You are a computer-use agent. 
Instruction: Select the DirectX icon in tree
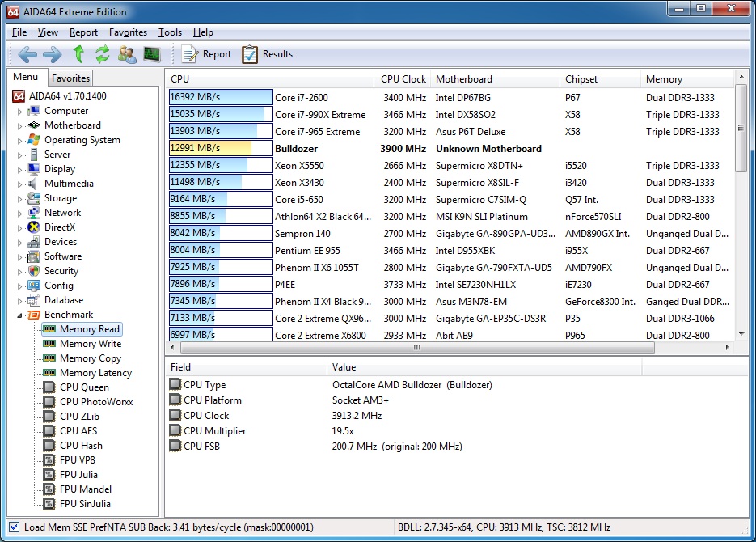coord(34,227)
